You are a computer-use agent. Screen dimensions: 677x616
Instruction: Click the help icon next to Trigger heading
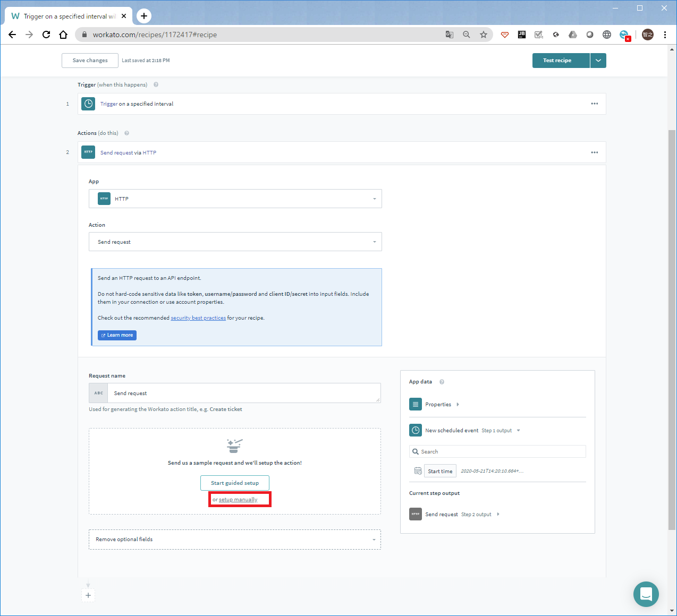pos(156,84)
